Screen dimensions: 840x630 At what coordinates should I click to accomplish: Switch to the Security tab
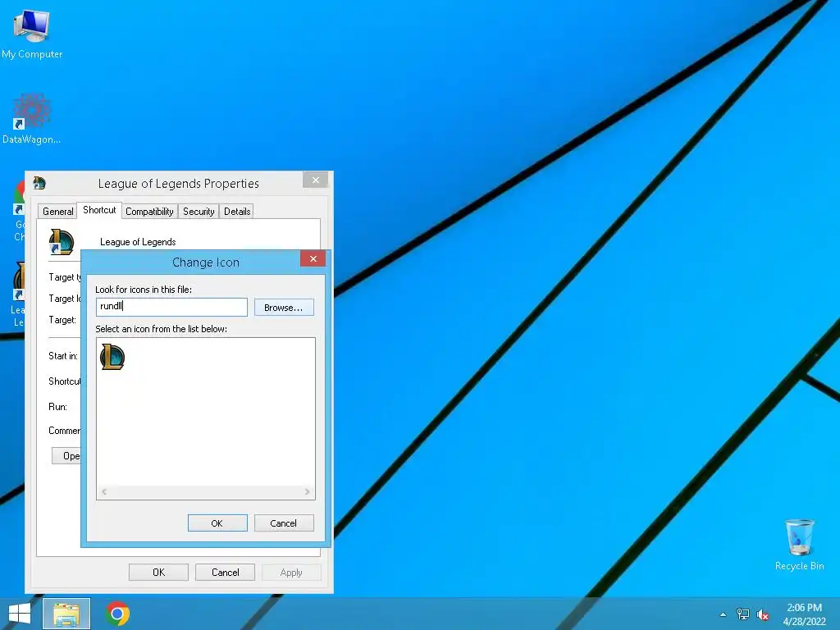coord(199,211)
